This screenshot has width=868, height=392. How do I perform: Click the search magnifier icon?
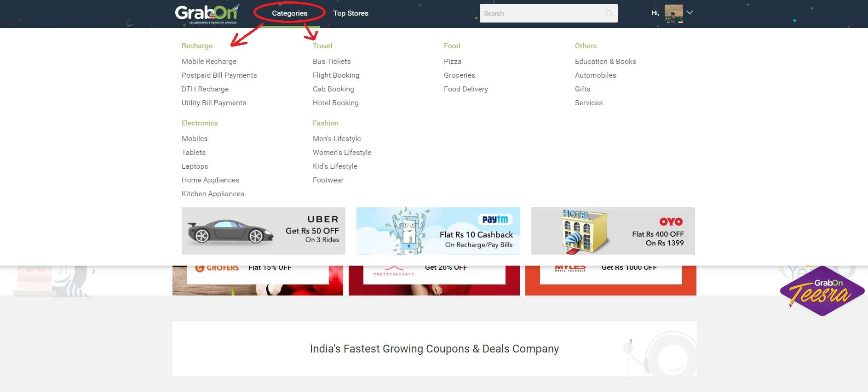[x=609, y=13]
